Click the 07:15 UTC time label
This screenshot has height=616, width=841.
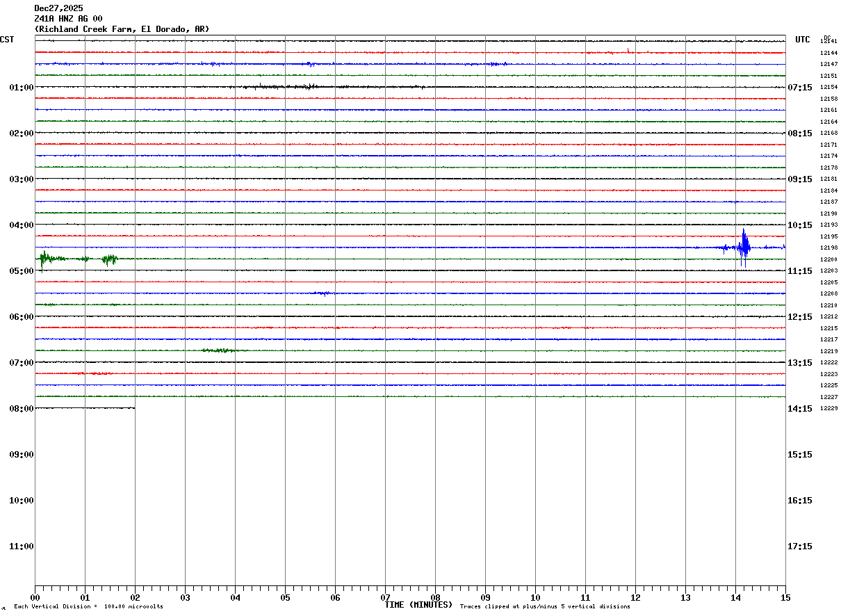[x=799, y=88]
